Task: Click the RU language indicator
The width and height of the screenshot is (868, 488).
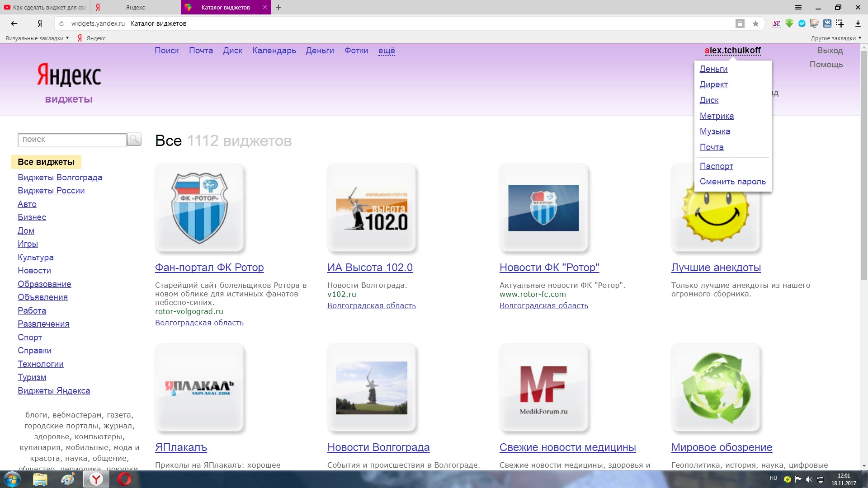Action: coord(774,478)
